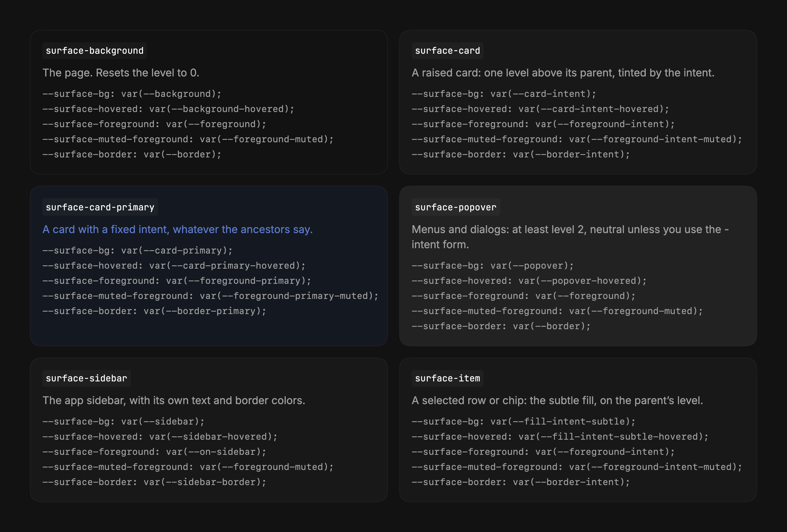Click '--surface-muted-foreground: var(--foreground-muted);' in surface-sidebar card

(x=188, y=467)
